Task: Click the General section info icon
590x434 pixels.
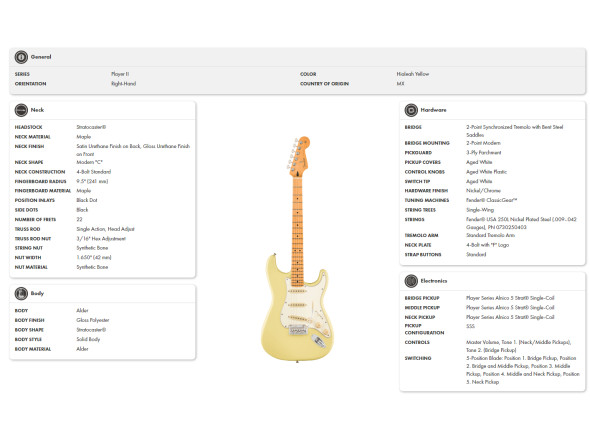Action: coord(21,57)
